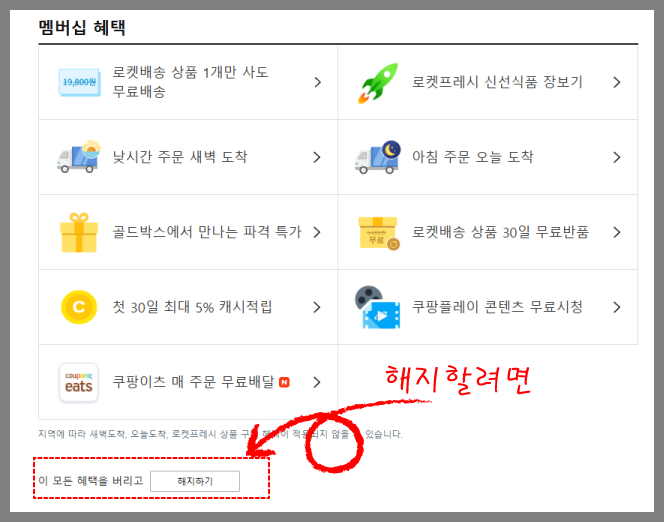
Task: Expand 낮시간 주문 새벽 도착 chevron
Action: pos(317,157)
